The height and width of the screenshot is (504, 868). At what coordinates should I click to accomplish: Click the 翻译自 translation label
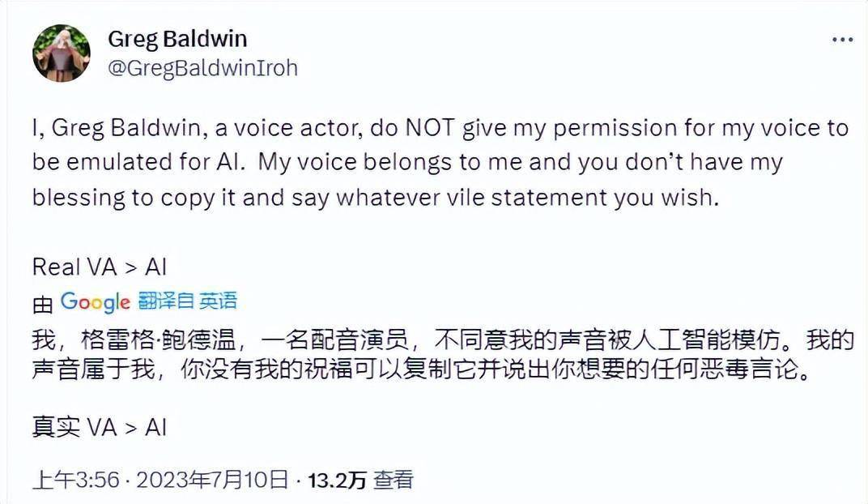tap(165, 302)
